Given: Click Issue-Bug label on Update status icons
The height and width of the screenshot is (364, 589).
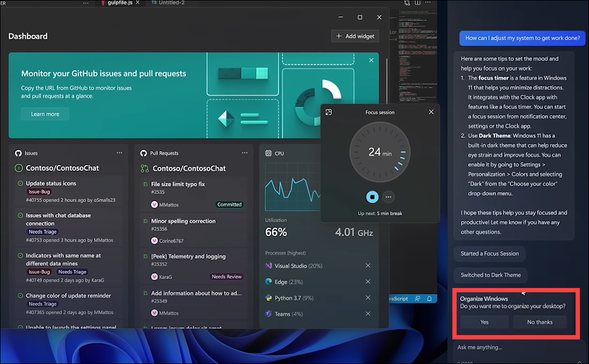Looking at the screenshot, I should [x=39, y=192].
